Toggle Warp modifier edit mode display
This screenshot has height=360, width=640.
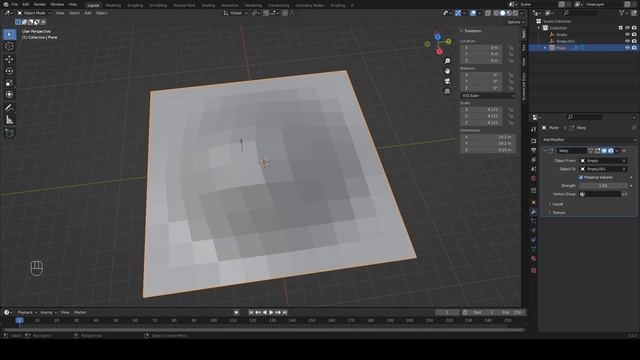(598, 151)
